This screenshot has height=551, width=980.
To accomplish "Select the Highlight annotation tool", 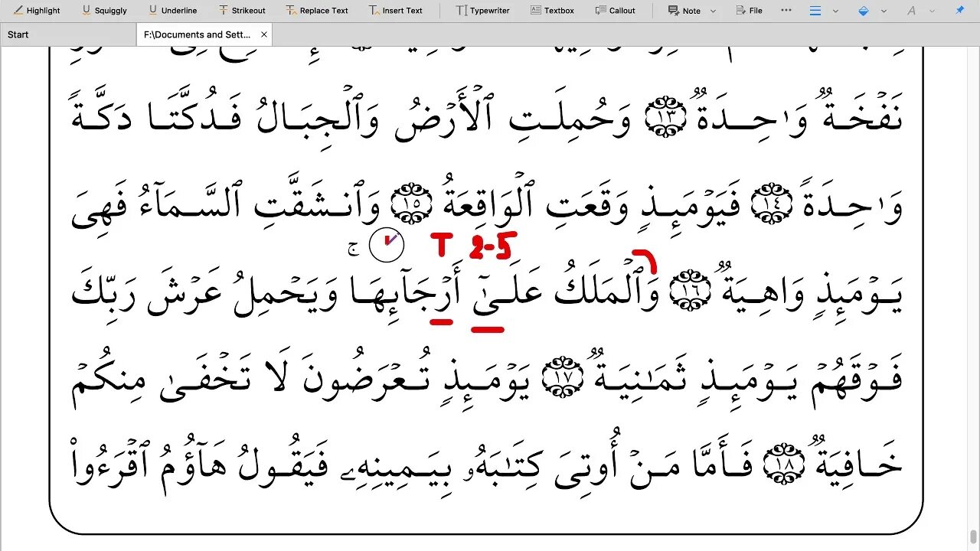I will click(x=37, y=11).
